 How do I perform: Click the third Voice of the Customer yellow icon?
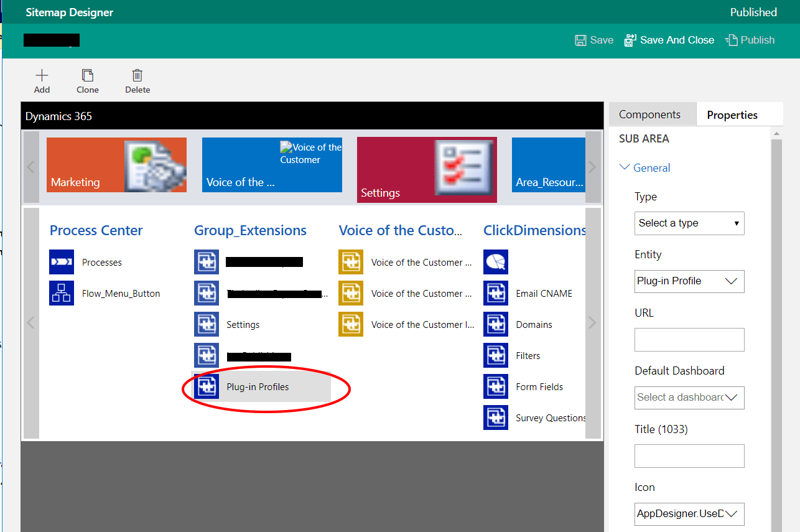click(x=351, y=324)
